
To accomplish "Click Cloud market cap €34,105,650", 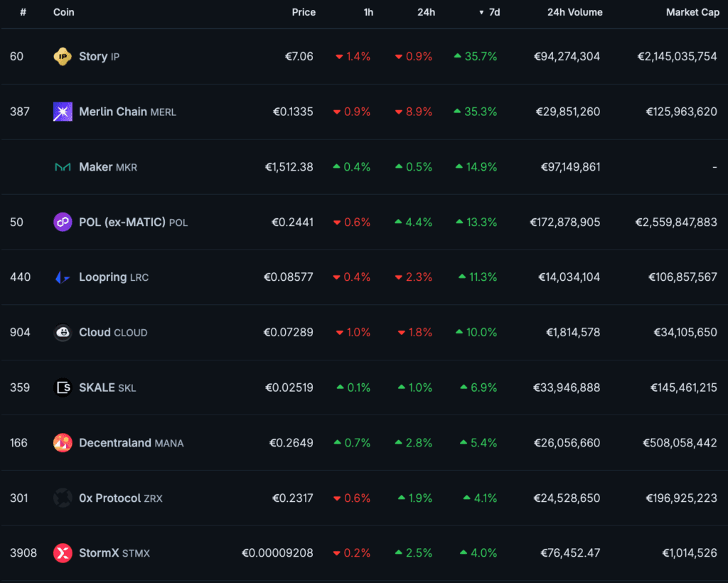I will (685, 333).
